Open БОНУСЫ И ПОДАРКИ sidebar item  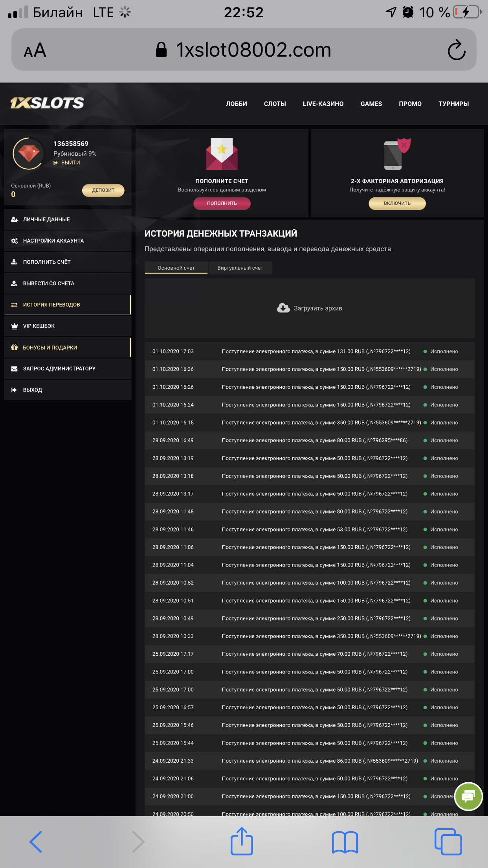point(68,347)
